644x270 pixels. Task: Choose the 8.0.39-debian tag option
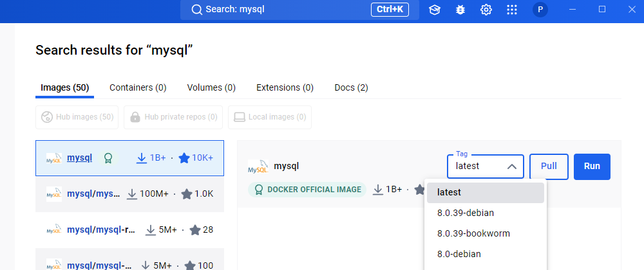(x=486, y=213)
